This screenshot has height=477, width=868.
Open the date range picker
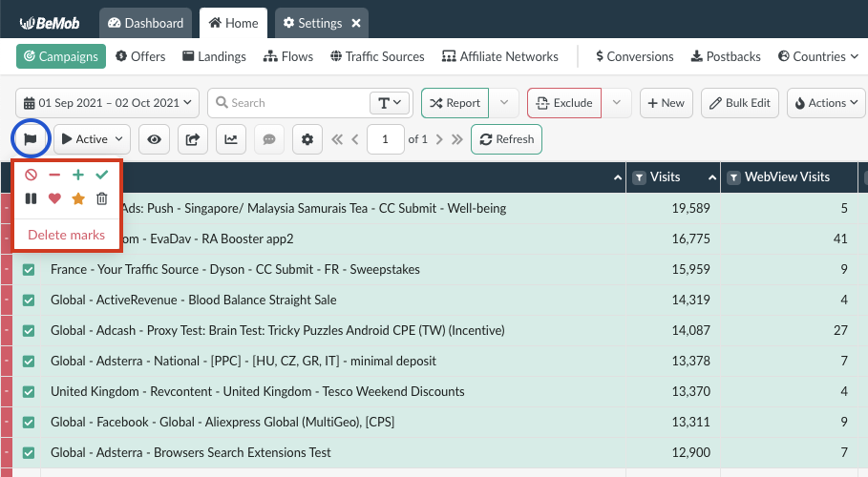[x=107, y=103]
